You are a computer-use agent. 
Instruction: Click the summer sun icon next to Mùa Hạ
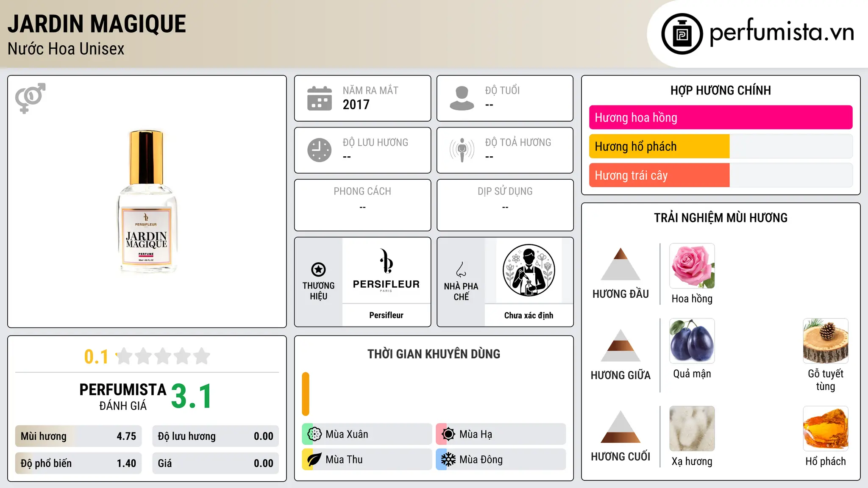[x=448, y=434]
